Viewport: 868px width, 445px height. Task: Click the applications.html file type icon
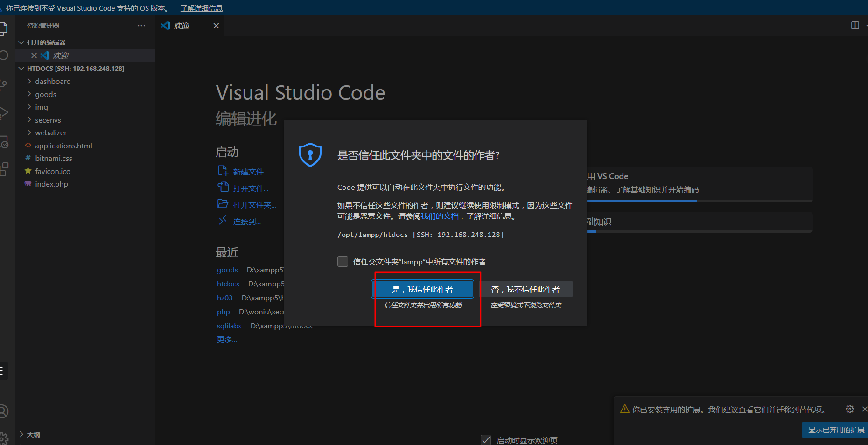pyautogui.click(x=28, y=146)
